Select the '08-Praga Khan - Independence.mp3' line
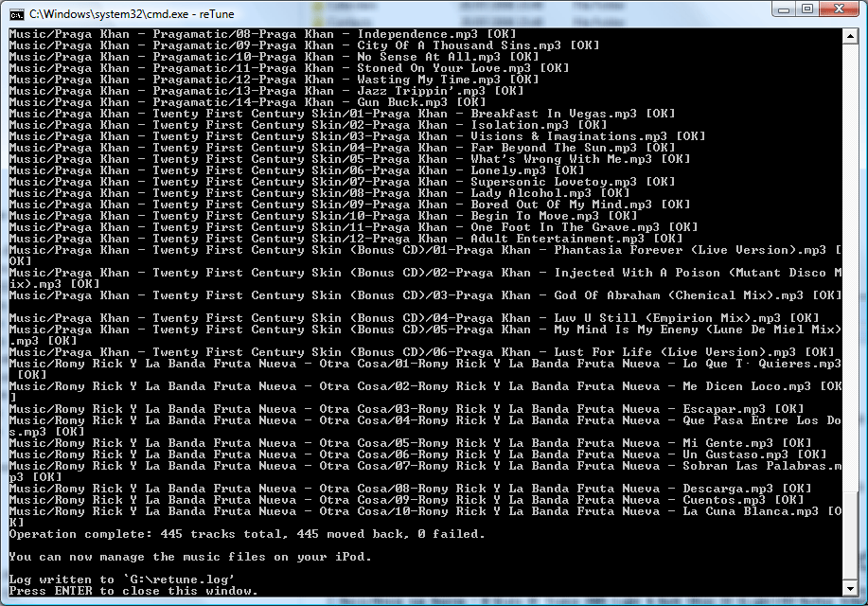This screenshot has height=606, width=868. click(262, 34)
